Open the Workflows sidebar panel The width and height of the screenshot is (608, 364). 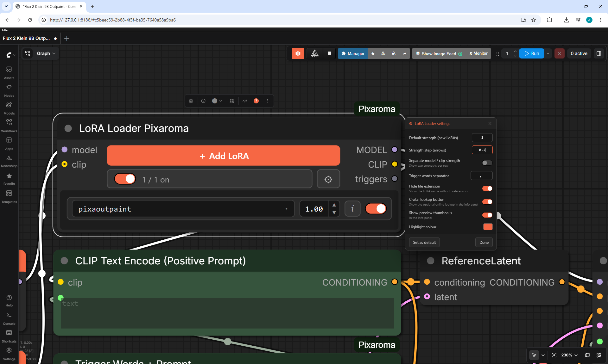(9, 126)
